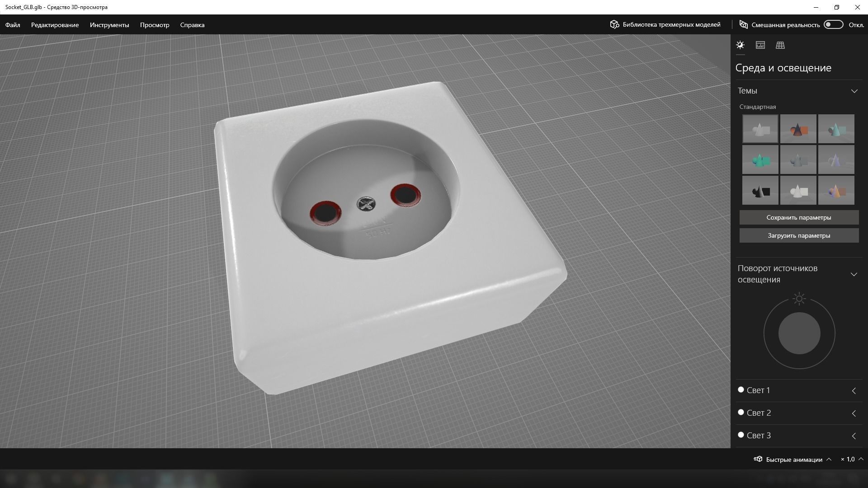This screenshot has height=488, width=868.
Task: Click the Сохранить параметры button
Action: (798, 217)
